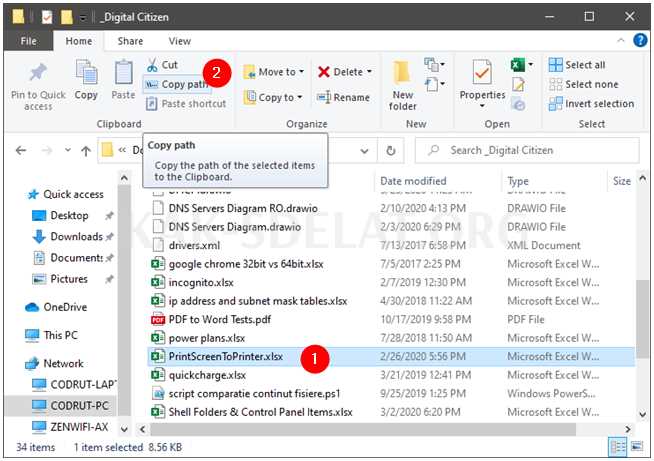Refresh the current folder
Screen dimensions: 654x461
click(x=391, y=151)
